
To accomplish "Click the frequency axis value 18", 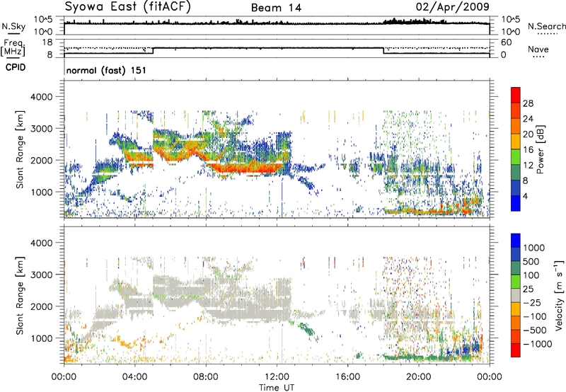I will (47, 42).
